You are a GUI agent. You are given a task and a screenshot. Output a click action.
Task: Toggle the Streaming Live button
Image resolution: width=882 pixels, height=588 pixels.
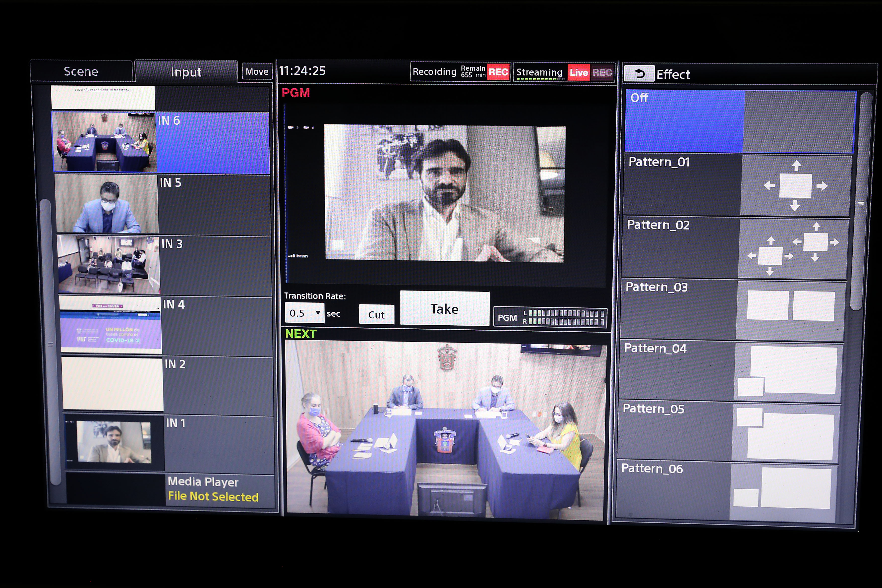coord(579,72)
